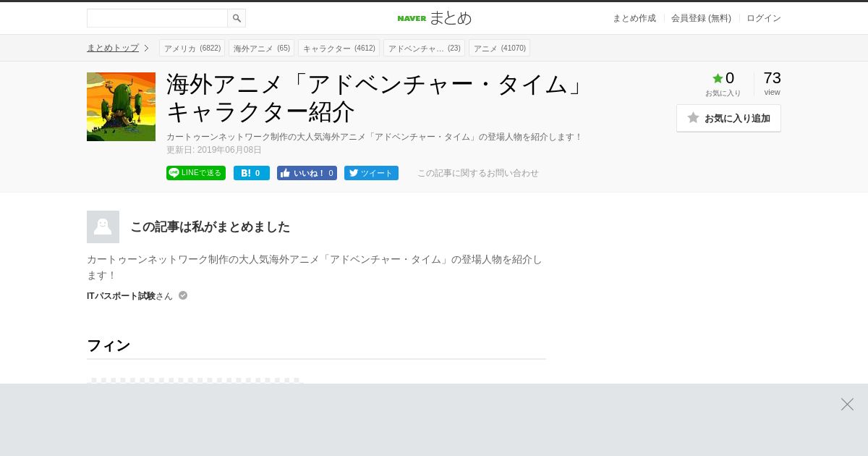The image size is (868, 456).
Task: Open まとめ作成 link
Action: (x=634, y=18)
